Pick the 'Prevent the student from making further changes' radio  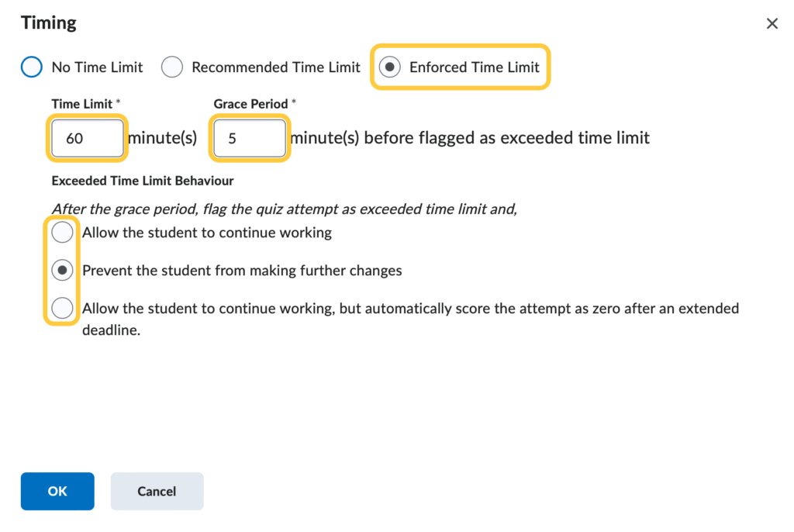click(x=62, y=271)
